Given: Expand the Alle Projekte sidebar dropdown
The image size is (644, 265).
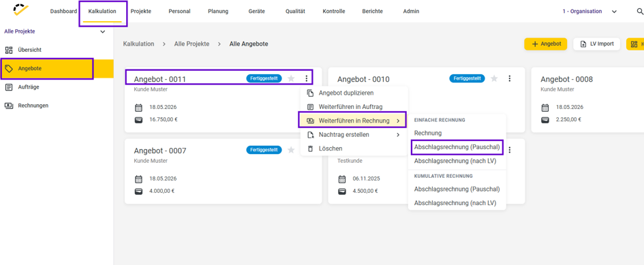Looking at the screenshot, I should click(103, 31).
